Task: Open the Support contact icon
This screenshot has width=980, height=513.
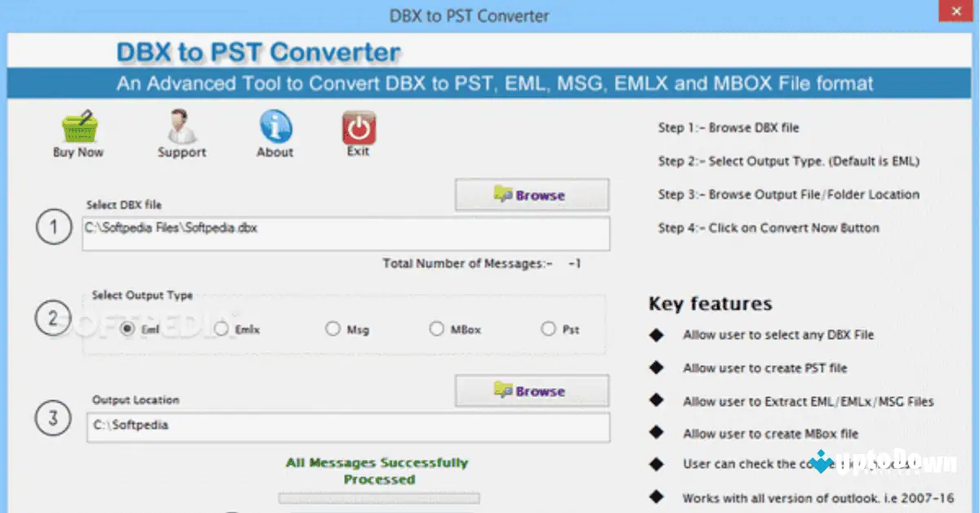Action: (181, 127)
